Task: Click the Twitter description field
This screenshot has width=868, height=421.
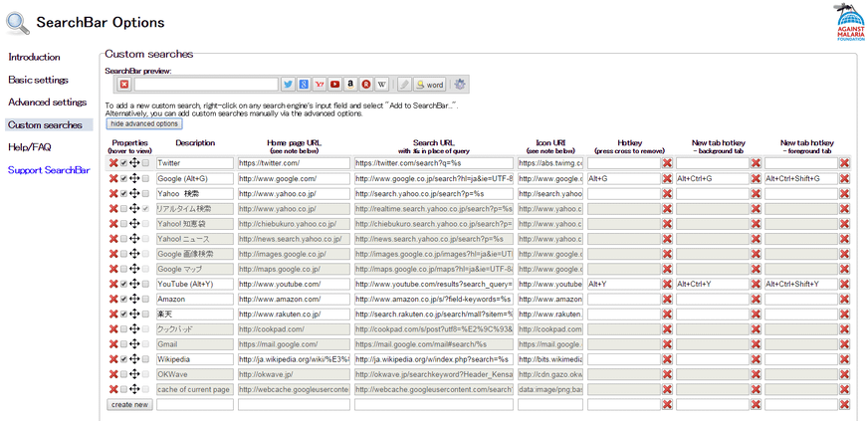Action: [195, 163]
